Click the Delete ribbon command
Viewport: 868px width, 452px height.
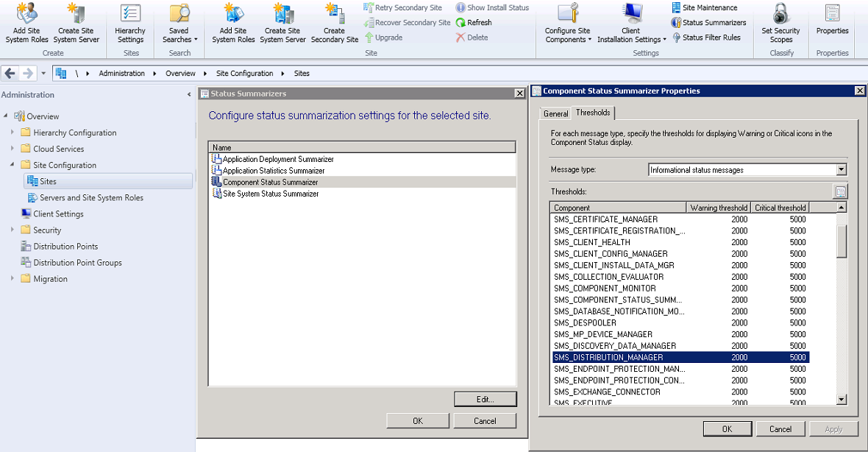tap(472, 38)
